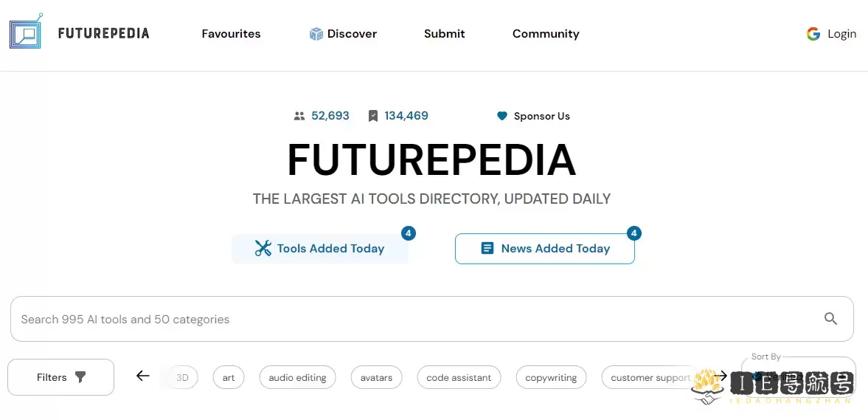
Task: Open the Favourites menu item
Action: (231, 34)
